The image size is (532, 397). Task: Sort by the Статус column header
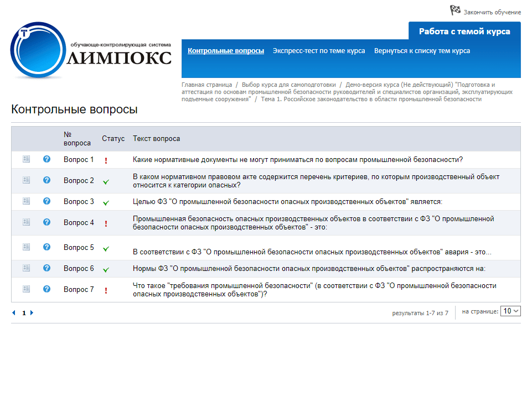(113, 139)
